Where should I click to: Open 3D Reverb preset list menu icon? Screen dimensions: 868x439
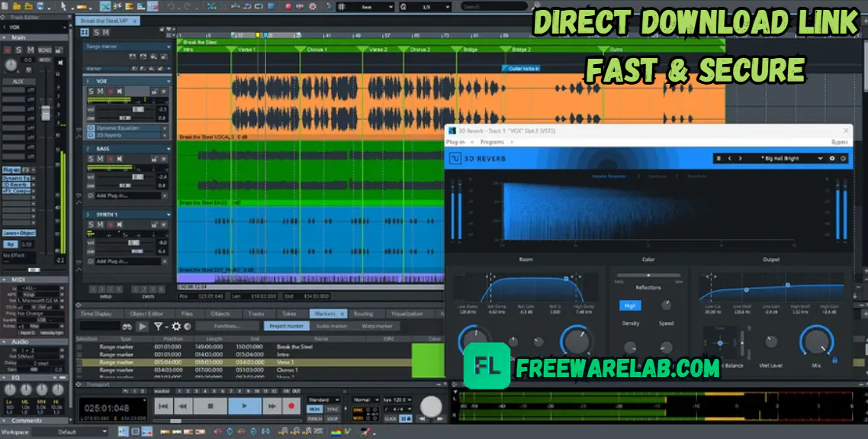click(x=719, y=159)
